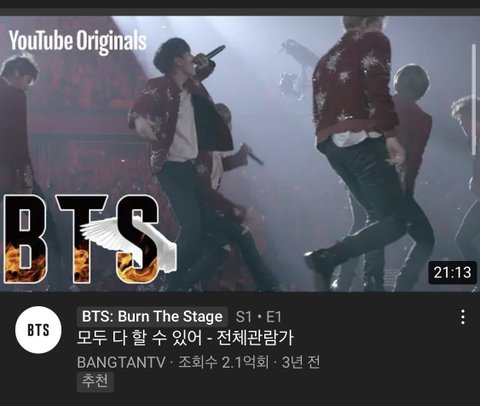
Task: Open the BTS: Burn The Stage series chip
Action: pos(152,316)
